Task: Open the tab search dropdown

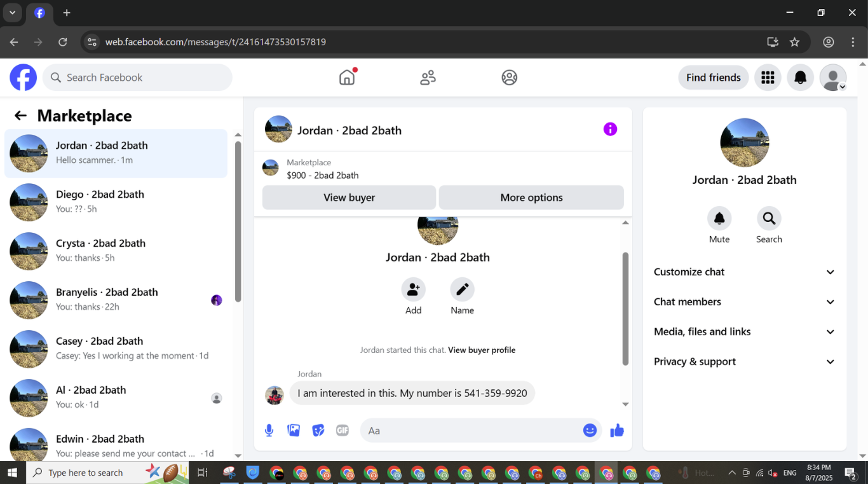Action: 12,13
